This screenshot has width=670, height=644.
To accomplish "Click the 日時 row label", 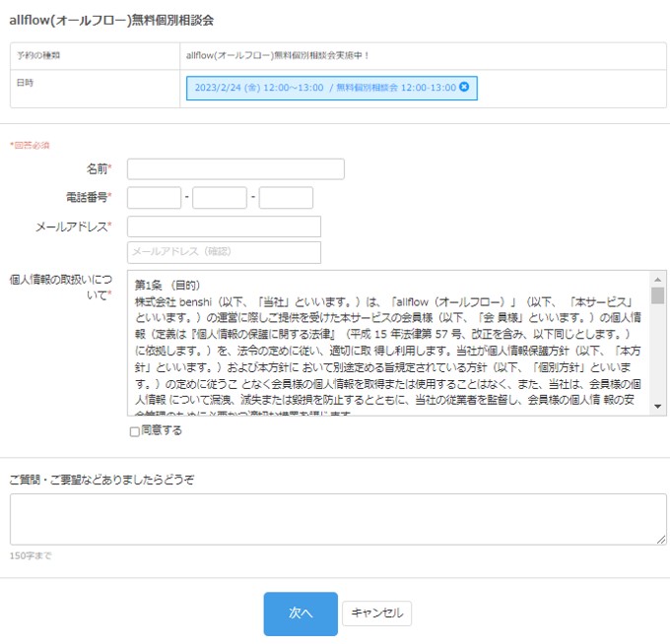I will (x=26, y=83).
